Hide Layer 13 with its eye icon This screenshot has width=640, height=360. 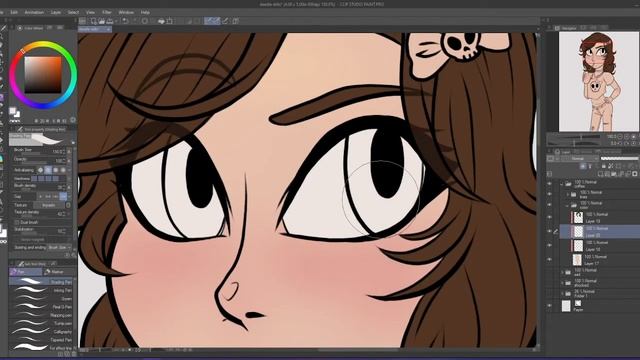pos(550,218)
